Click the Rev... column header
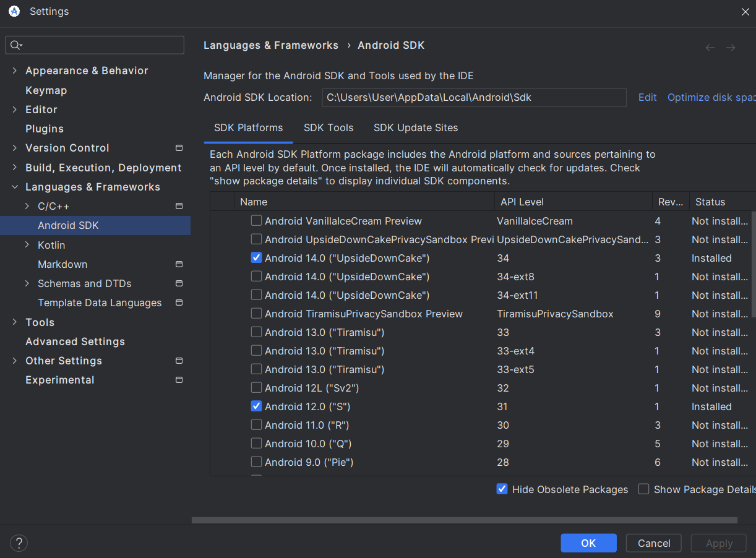The image size is (756, 558). pos(671,202)
